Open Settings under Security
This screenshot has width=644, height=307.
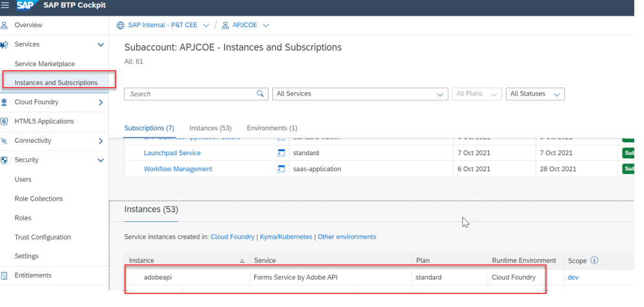pyautogui.click(x=27, y=256)
